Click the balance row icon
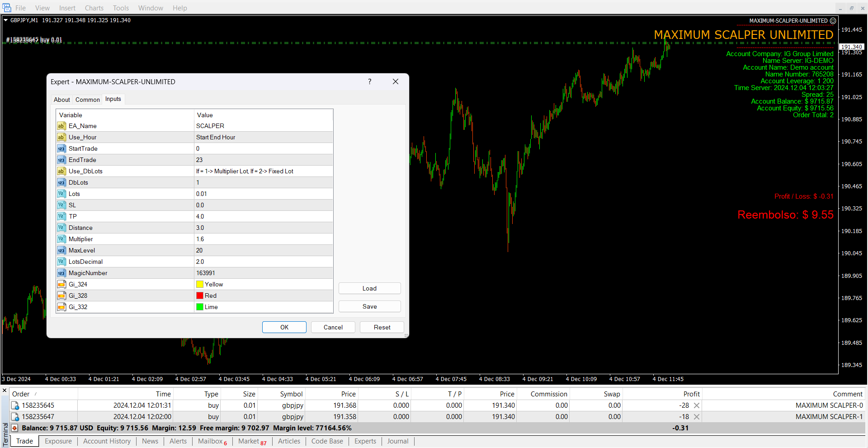The image size is (868, 448). tap(15, 428)
